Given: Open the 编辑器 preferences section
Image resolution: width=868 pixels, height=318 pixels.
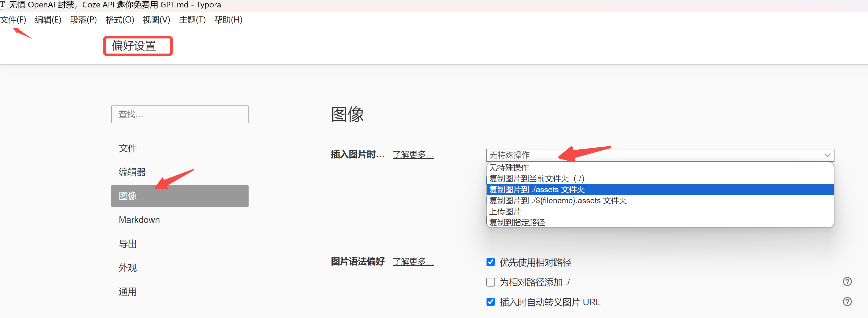Looking at the screenshot, I should [x=132, y=172].
